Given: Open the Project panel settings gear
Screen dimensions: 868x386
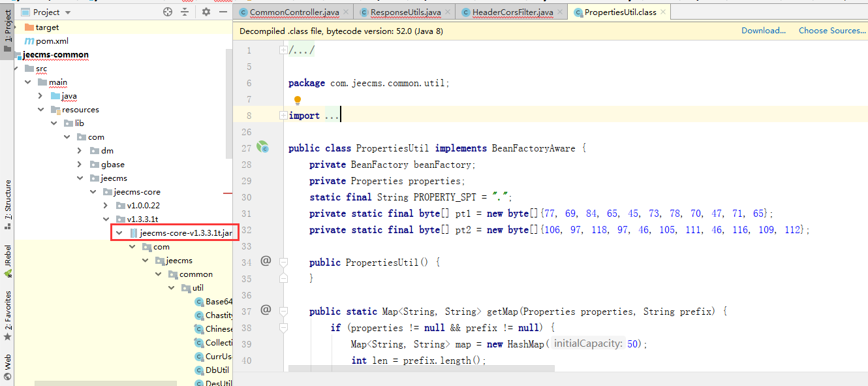Looking at the screenshot, I should [x=206, y=12].
